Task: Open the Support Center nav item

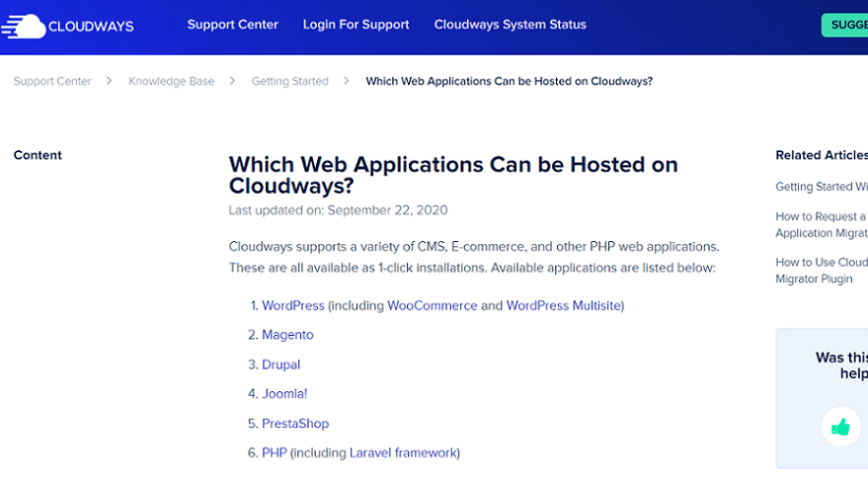Action: (232, 25)
